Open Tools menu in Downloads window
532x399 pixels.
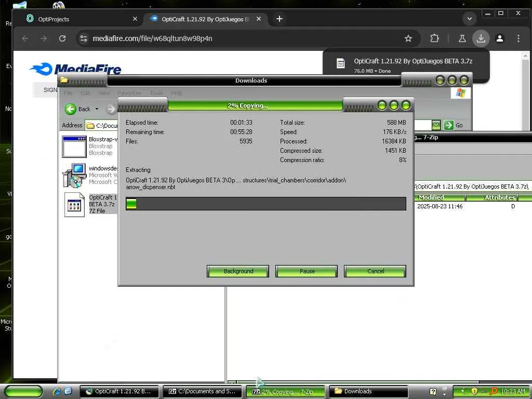coord(156,93)
